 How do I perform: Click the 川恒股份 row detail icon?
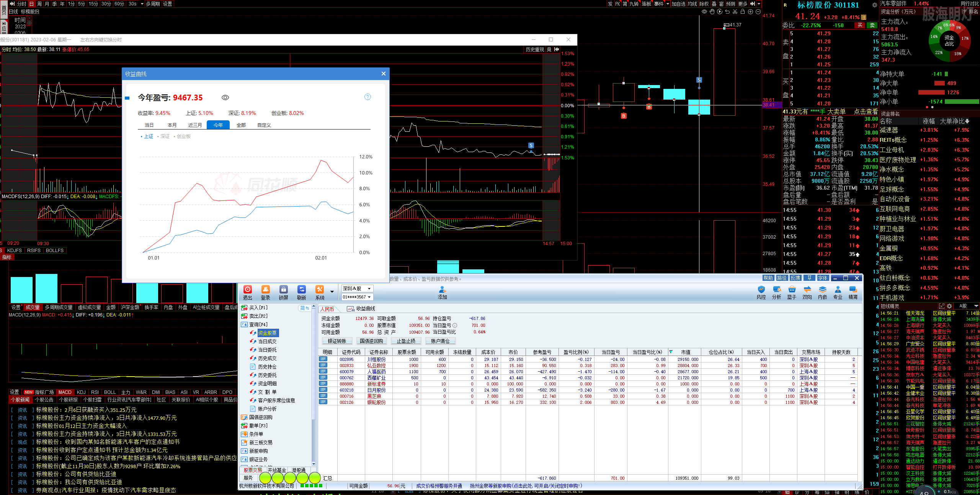[323, 359]
